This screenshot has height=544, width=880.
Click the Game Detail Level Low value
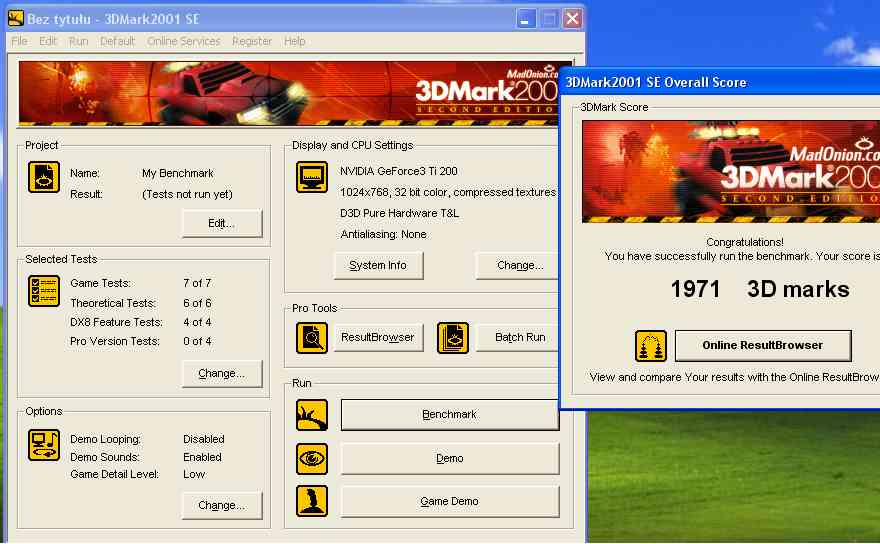pos(194,474)
